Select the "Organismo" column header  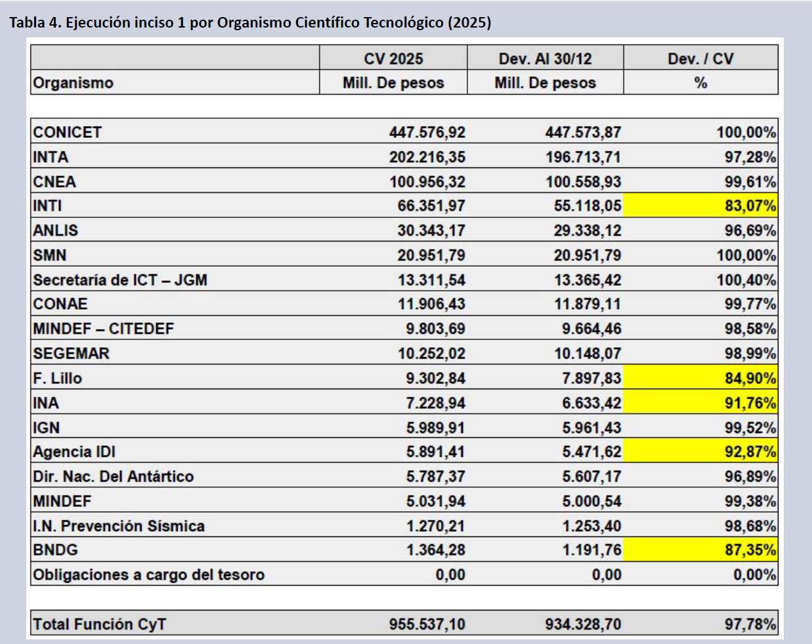pyautogui.click(x=73, y=83)
